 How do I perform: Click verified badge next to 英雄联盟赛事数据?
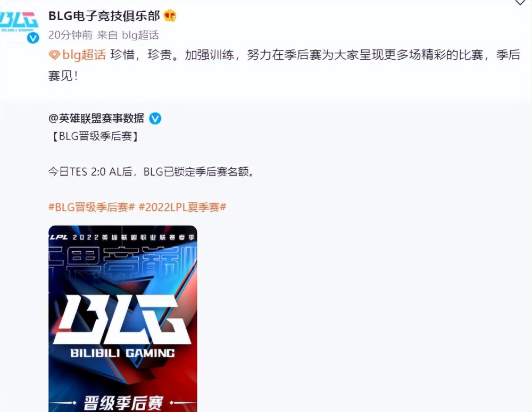point(155,119)
